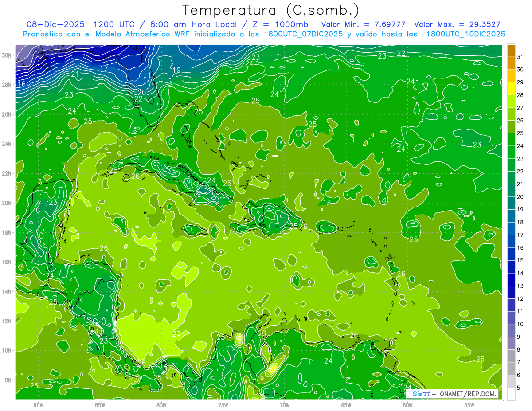Click the colorbar scale value 31
The width and height of the screenshot is (532, 411).
(520, 57)
